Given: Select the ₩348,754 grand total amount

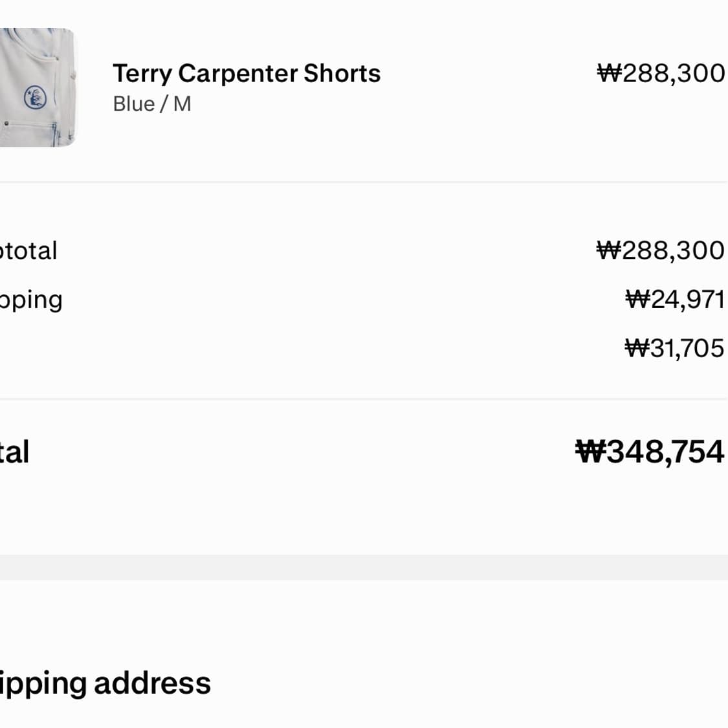Looking at the screenshot, I should 650,452.
